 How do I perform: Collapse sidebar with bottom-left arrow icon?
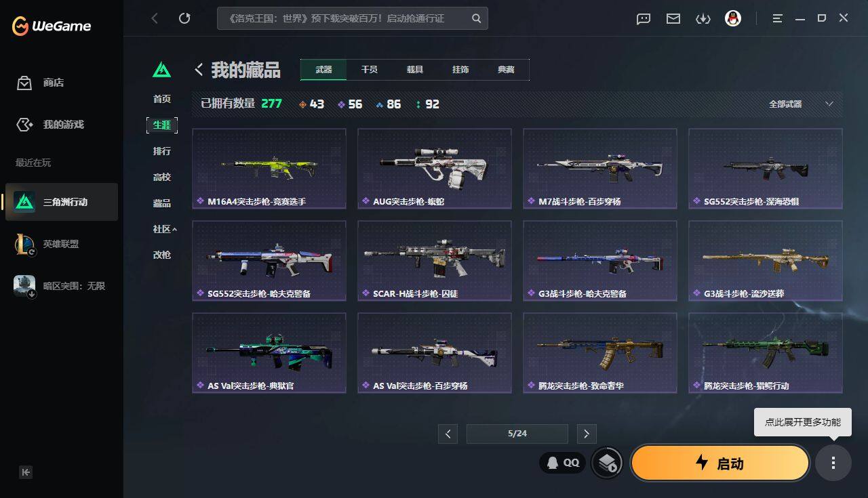(x=26, y=472)
